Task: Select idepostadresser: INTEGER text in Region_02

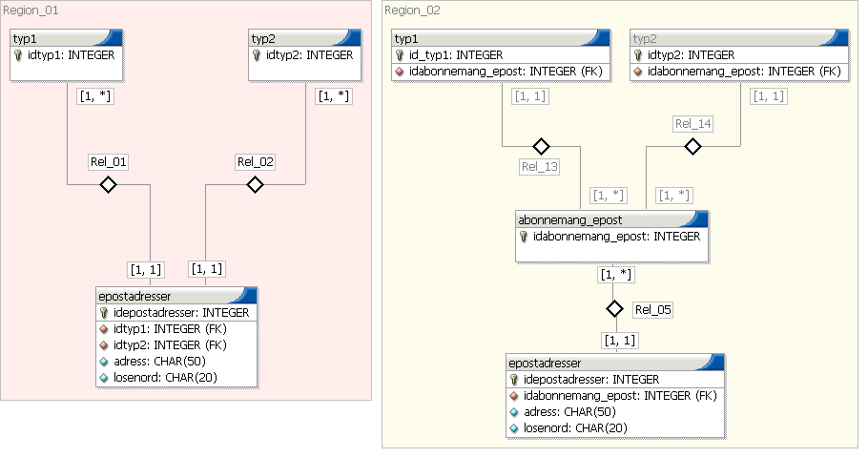Action: 591,380
